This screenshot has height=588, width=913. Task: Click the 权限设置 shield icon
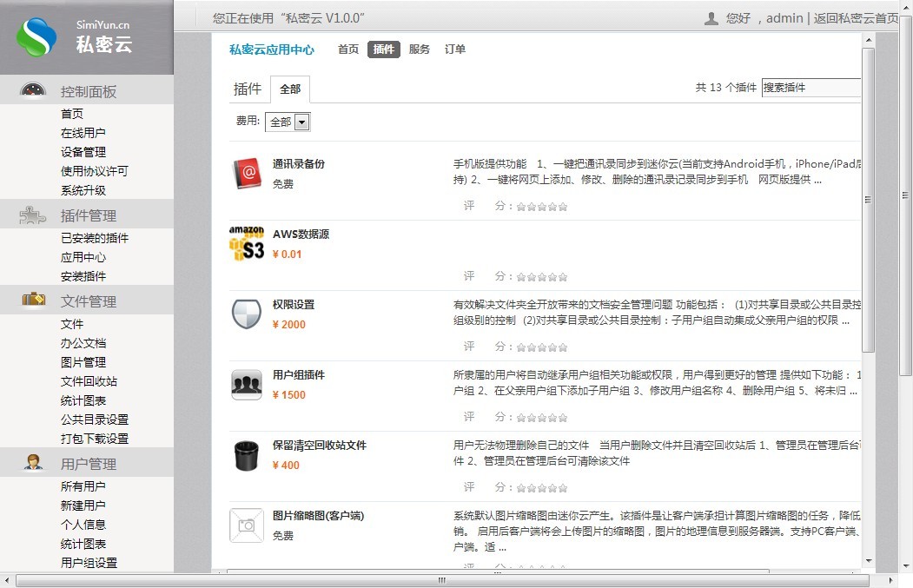pos(247,314)
